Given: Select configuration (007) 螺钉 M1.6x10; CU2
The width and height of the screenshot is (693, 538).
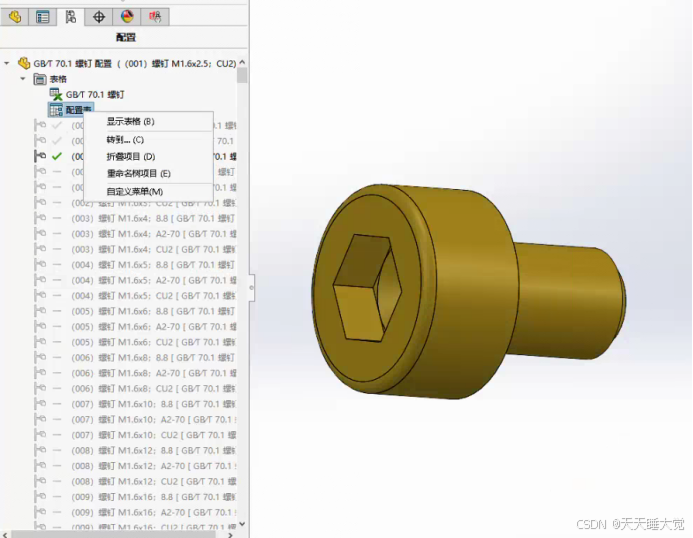Looking at the screenshot, I should (154, 435).
